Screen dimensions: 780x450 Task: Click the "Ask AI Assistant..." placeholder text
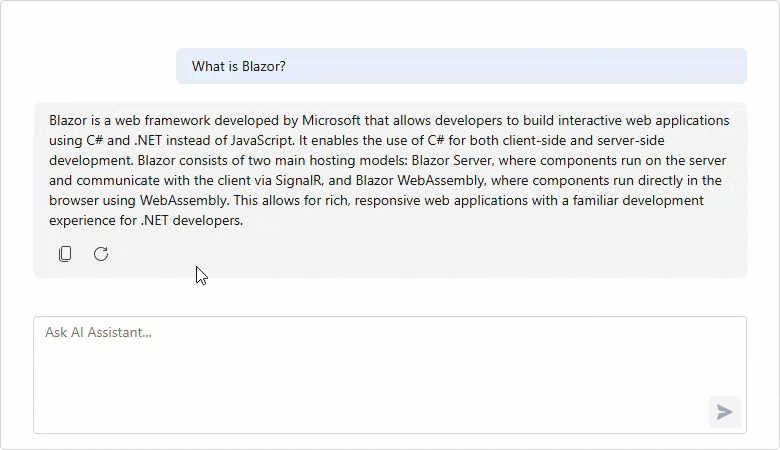coord(98,332)
